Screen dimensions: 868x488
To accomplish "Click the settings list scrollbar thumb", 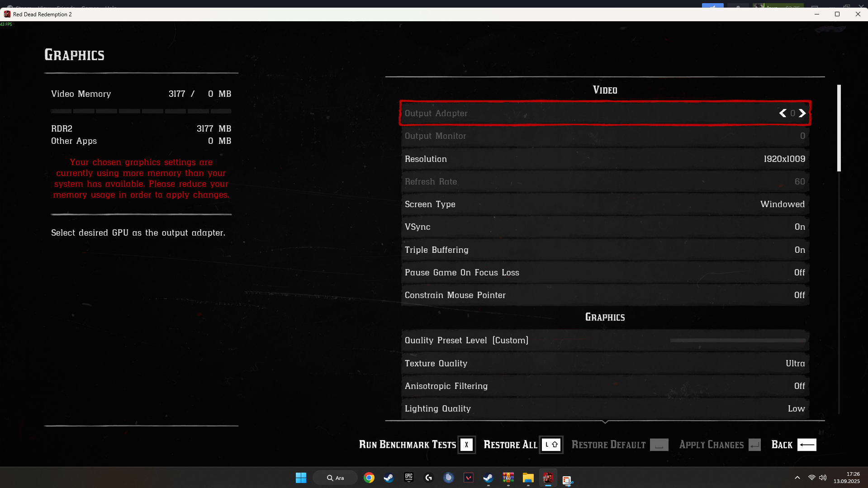I will coord(839,128).
